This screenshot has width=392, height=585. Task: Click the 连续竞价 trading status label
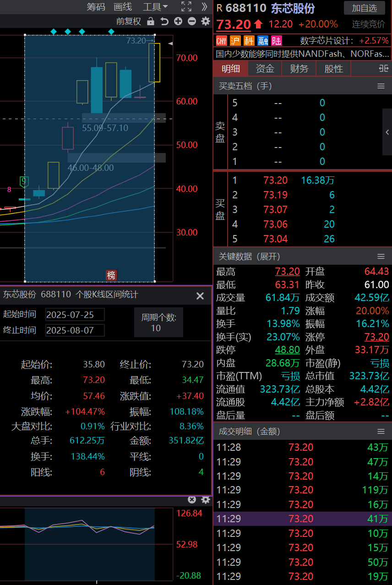[x=369, y=24]
